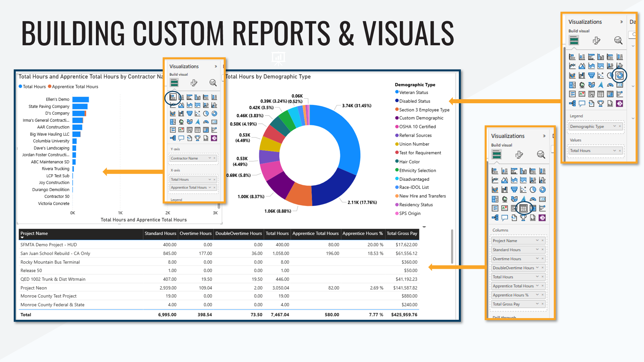Select funnel chart icon in Legend/Values panel
Viewport: 644px width, 362px height.
point(591,75)
